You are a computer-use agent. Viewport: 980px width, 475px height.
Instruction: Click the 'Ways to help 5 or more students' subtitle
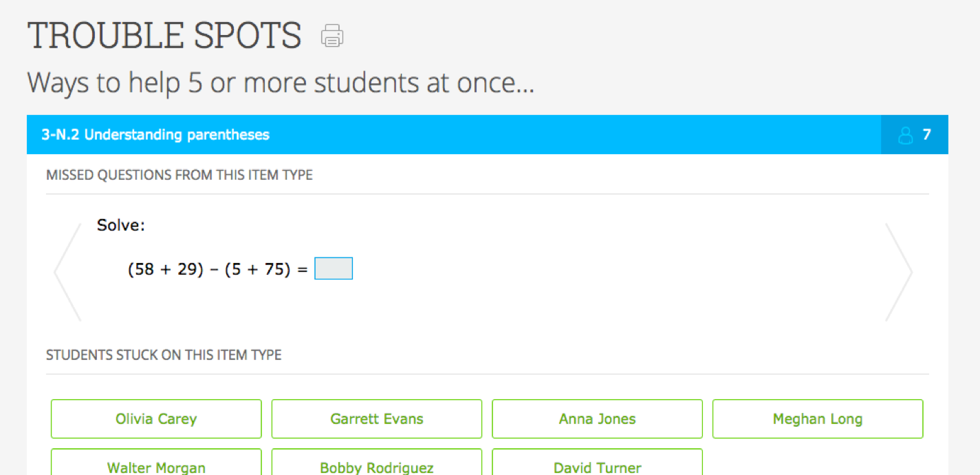pos(281,83)
